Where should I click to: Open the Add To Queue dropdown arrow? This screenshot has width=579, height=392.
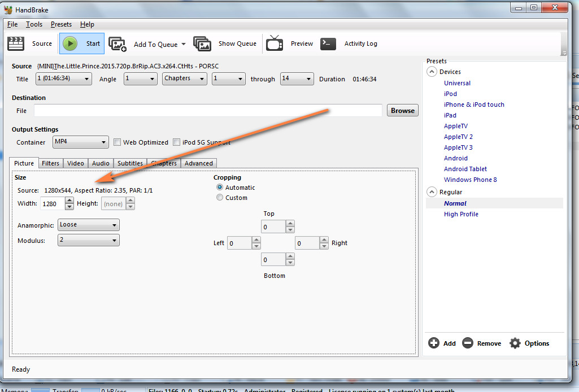click(x=184, y=44)
